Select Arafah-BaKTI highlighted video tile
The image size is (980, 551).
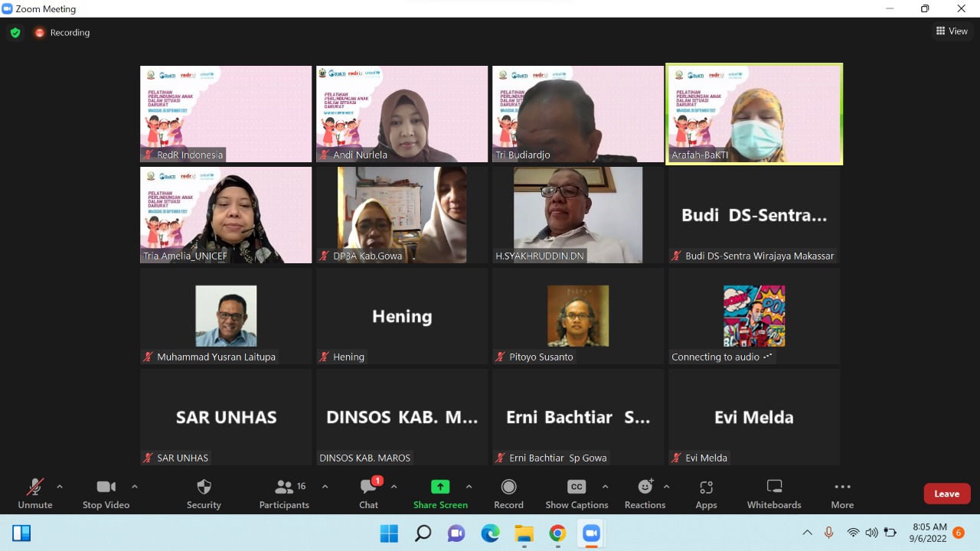pyautogui.click(x=754, y=114)
